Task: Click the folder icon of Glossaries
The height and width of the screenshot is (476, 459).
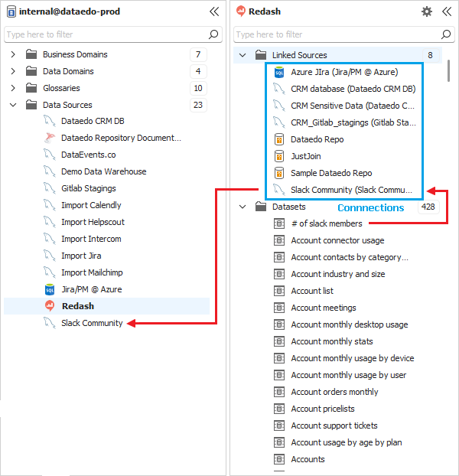Action: click(x=31, y=88)
